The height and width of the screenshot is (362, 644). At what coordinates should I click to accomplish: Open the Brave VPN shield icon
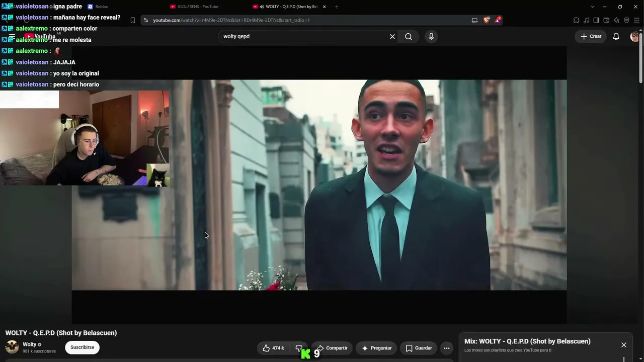[626, 20]
